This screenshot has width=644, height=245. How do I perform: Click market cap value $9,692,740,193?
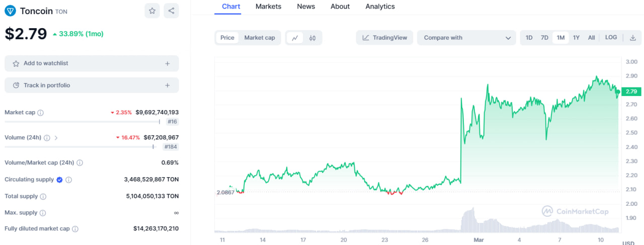pos(157,113)
